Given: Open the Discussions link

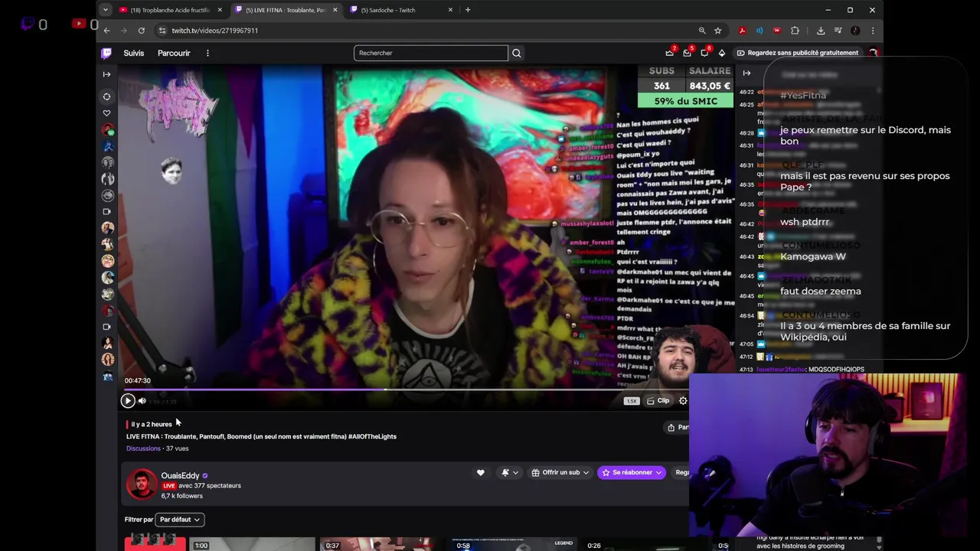Looking at the screenshot, I should pos(143,448).
